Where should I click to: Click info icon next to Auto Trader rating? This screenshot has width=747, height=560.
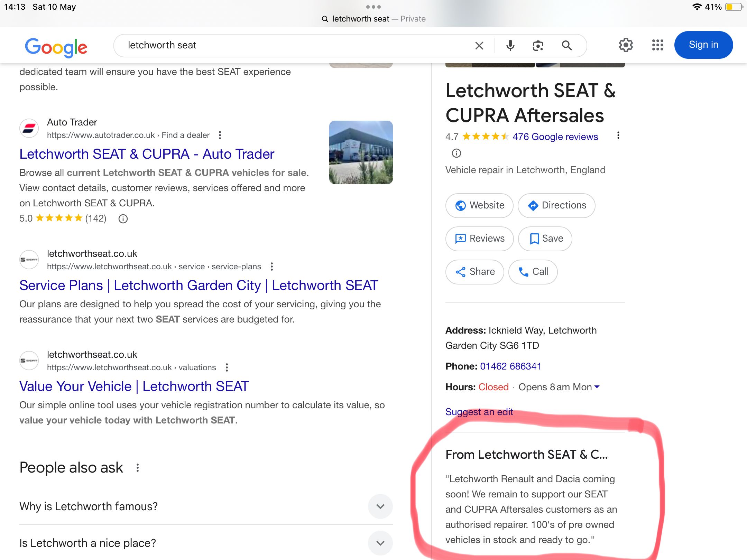tap(123, 218)
